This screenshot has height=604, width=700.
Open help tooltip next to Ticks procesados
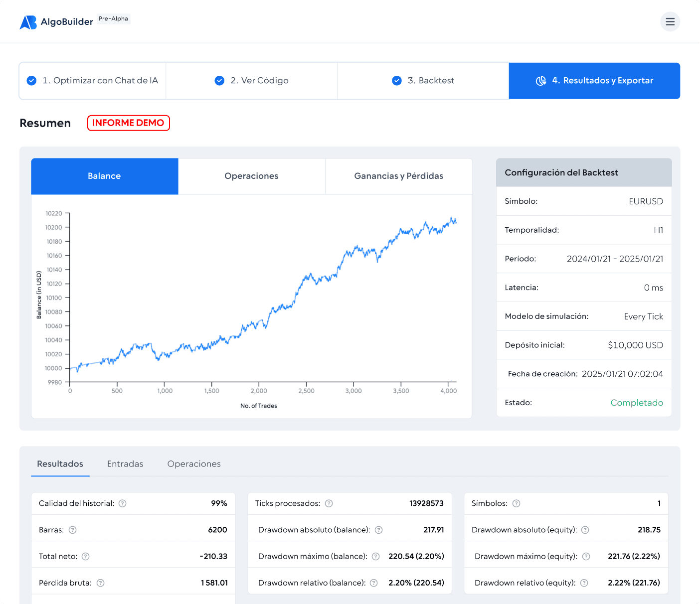click(x=329, y=503)
